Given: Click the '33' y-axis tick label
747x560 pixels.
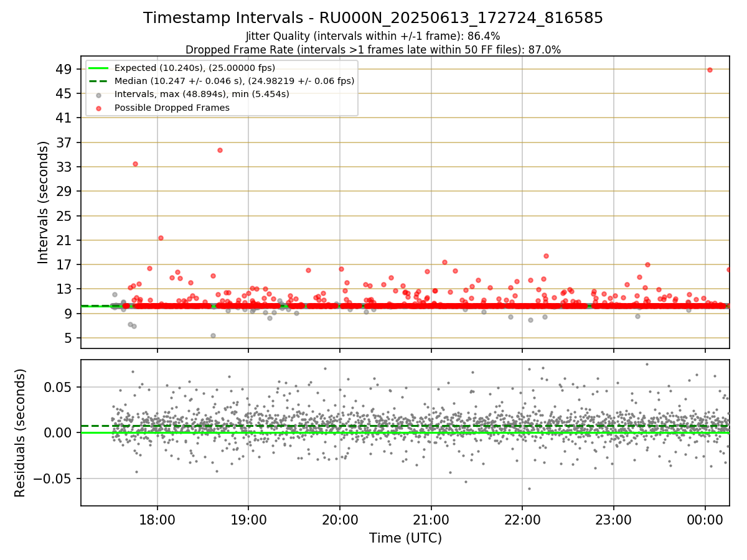Looking at the screenshot, I should 65,167.
